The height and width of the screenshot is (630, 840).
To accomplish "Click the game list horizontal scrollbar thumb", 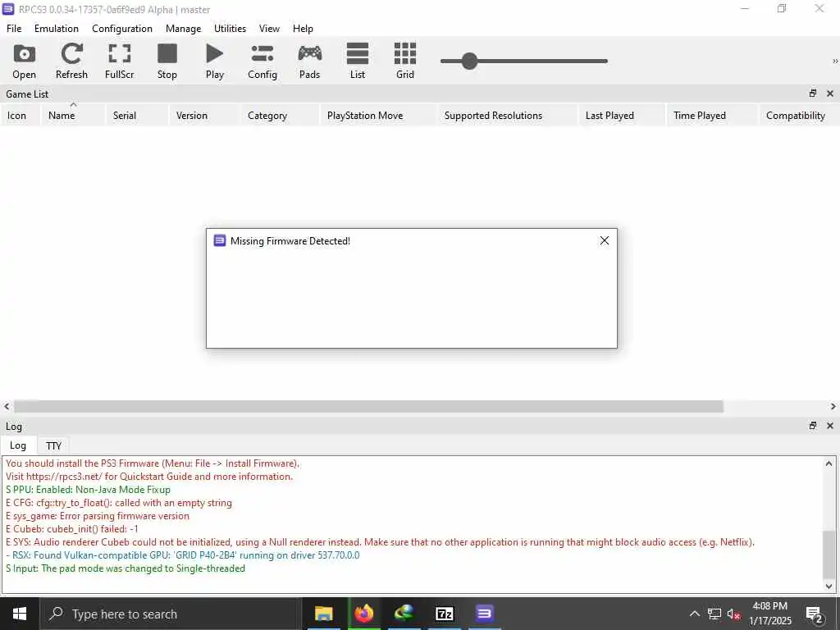I will (368, 407).
